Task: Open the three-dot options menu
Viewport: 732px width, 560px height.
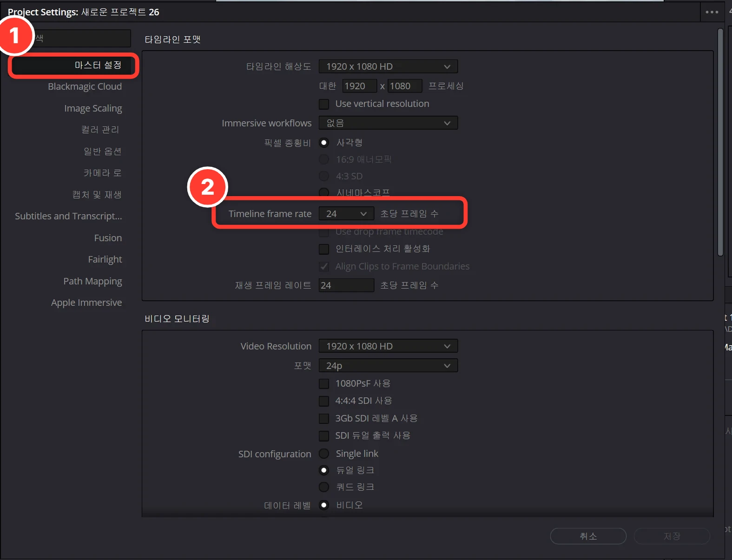Action: pyautogui.click(x=712, y=12)
